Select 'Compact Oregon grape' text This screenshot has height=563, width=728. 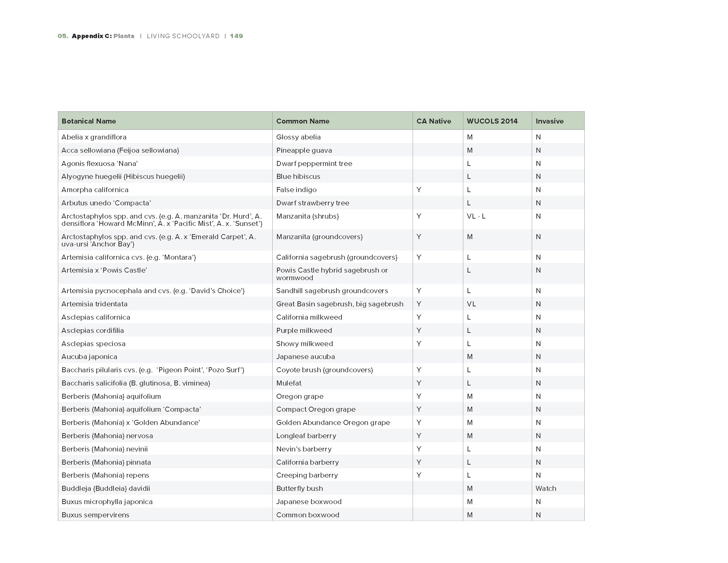[x=316, y=409]
